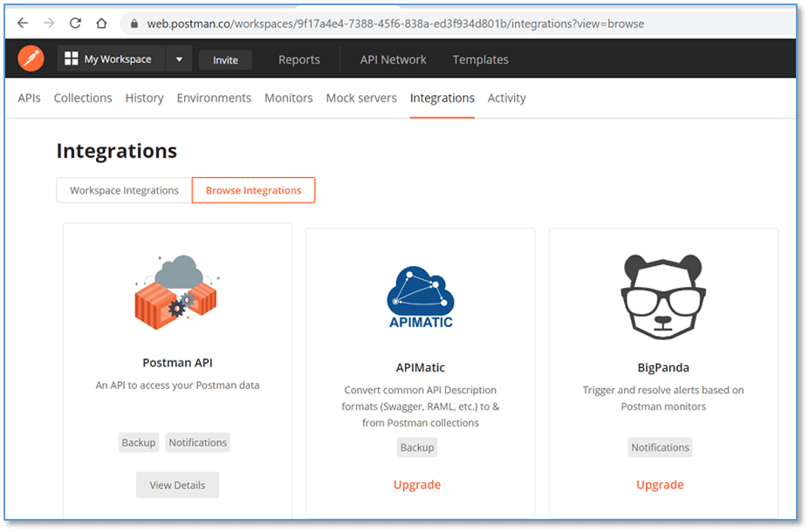Click the BigPanda card title
The image size is (809, 532).
(x=663, y=367)
